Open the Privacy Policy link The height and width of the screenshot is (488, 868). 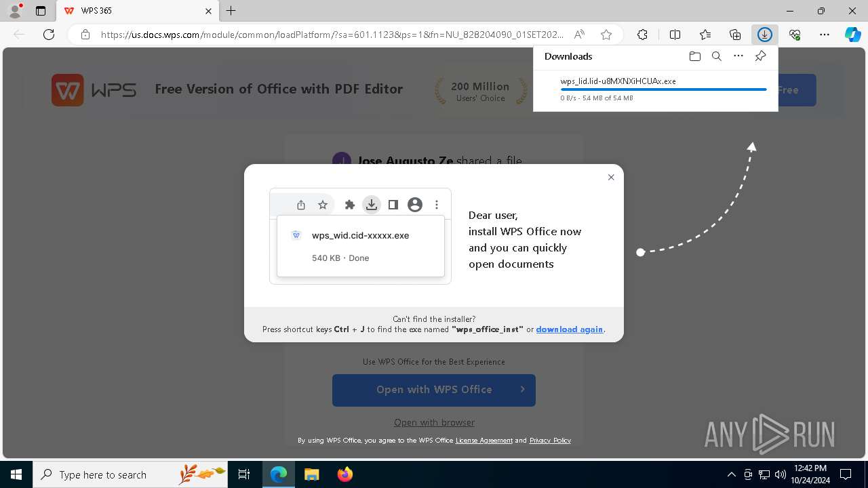coord(550,441)
